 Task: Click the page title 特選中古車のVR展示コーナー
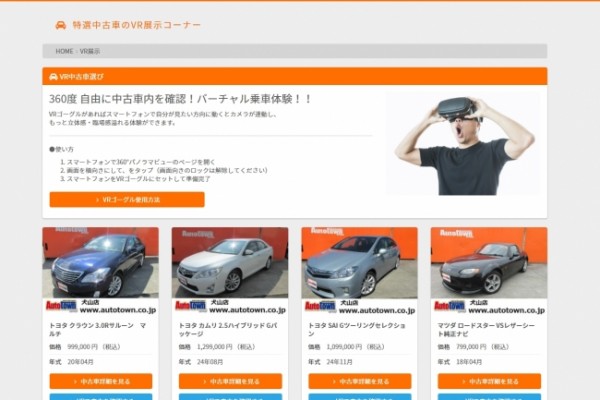[x=137, y=25]
